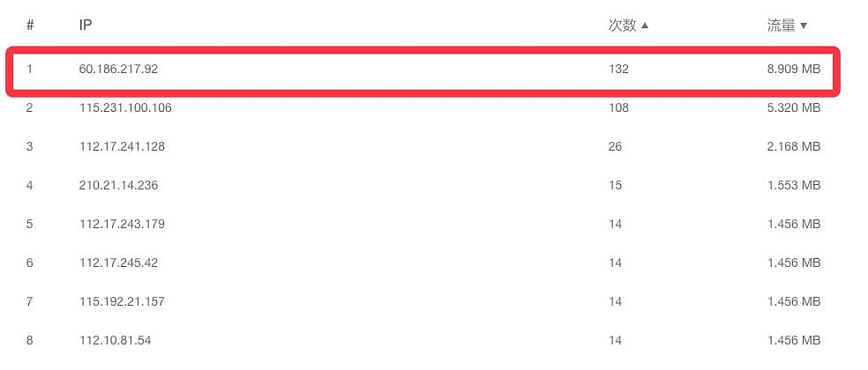Click the # column header

[30, 26]
